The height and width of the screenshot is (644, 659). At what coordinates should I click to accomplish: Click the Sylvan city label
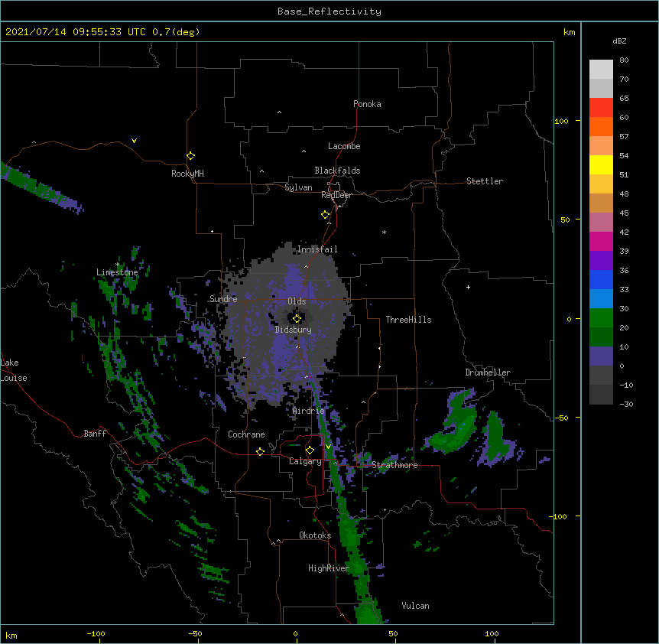[298, 187]
